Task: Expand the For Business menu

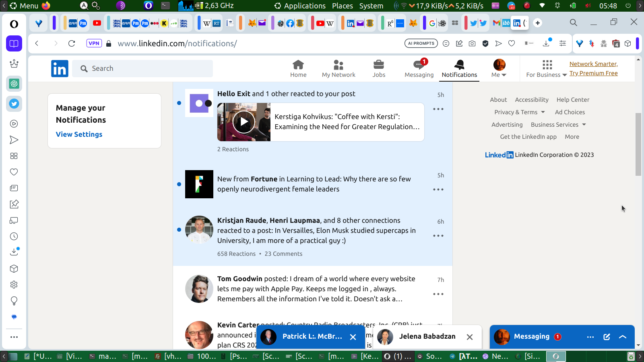Action: (x=547, y=68)
